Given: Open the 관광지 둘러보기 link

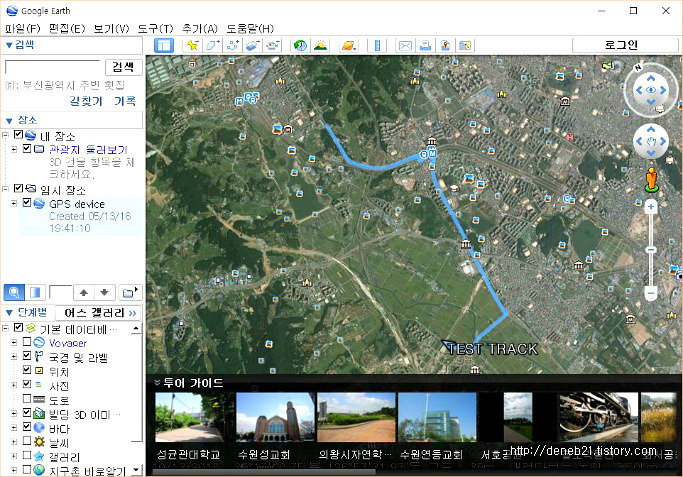Looking at the screenshot, I should coord(88,149).
